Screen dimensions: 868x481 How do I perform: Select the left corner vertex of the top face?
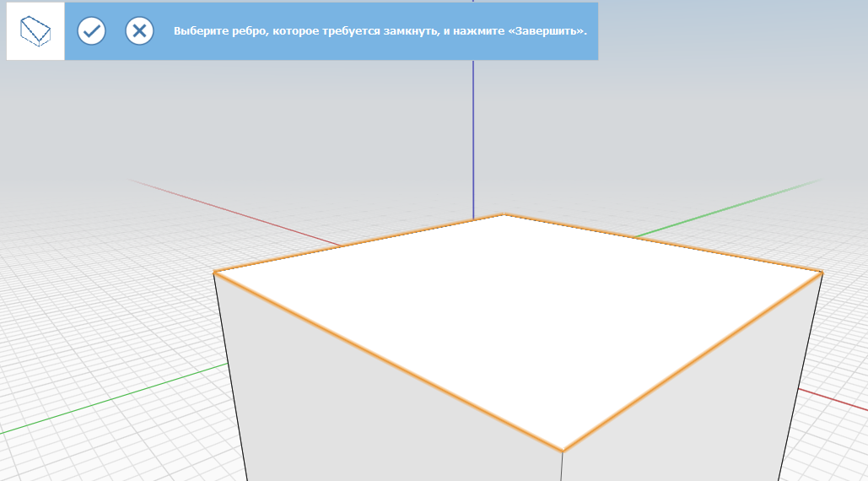[x=214, y=272]
